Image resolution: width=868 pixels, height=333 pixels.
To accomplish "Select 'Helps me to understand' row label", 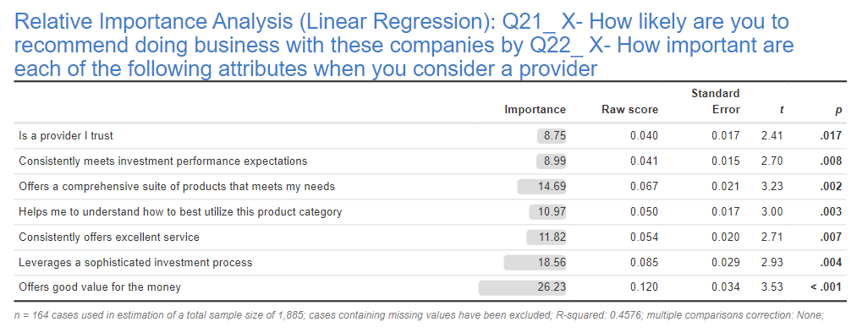I will pos(180,212).
